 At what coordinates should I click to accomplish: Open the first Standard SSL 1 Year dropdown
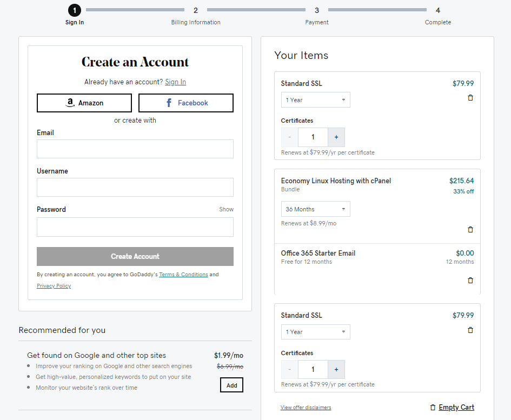click(315, 100)
